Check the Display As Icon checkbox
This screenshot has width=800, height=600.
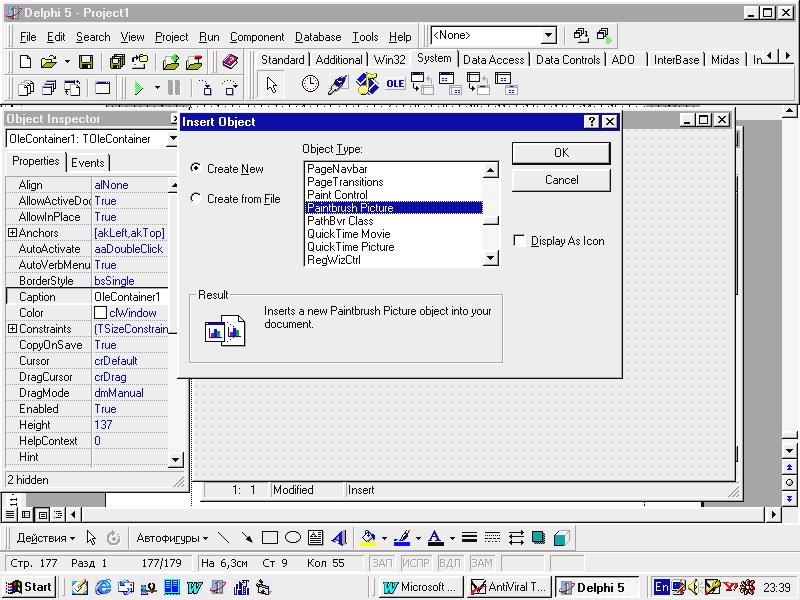tap(519, 240)
